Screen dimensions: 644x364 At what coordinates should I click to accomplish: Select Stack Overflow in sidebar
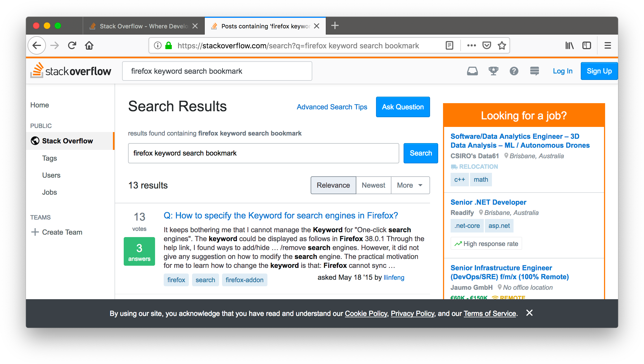pyautogui.click(x=70, y=141)
